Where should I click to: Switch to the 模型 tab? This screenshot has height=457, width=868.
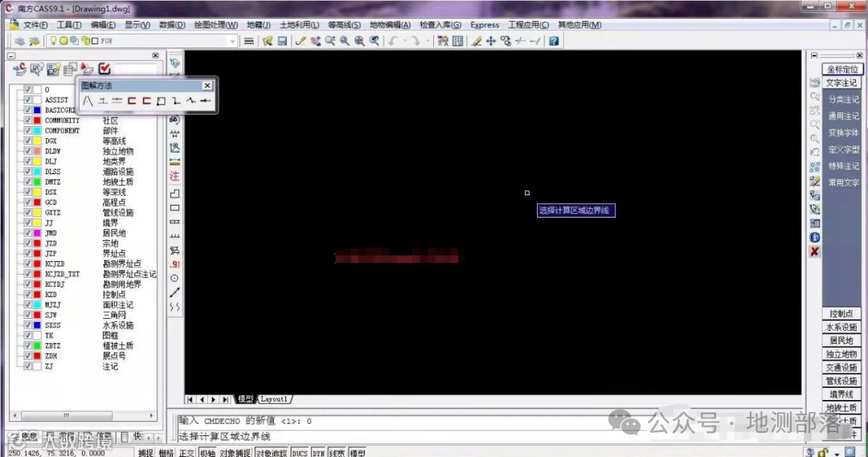245,399
